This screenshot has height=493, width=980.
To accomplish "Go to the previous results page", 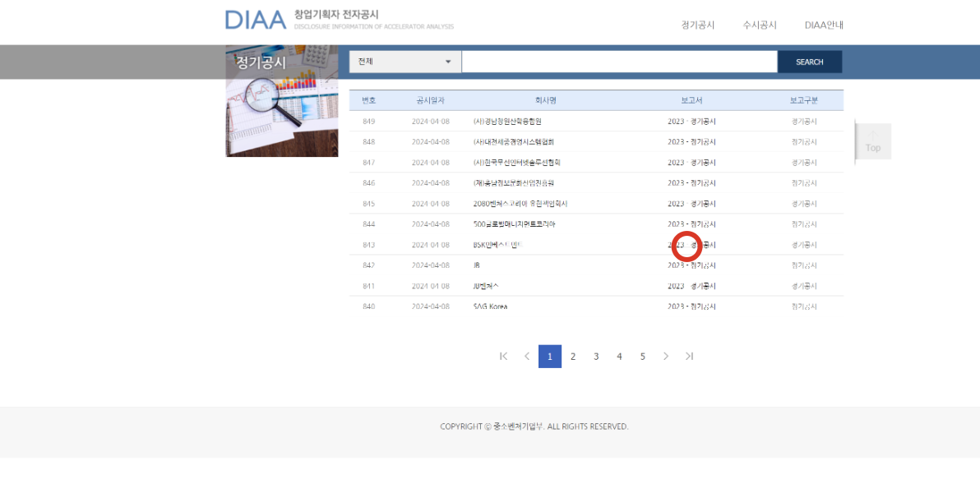I will coord(527,356).
